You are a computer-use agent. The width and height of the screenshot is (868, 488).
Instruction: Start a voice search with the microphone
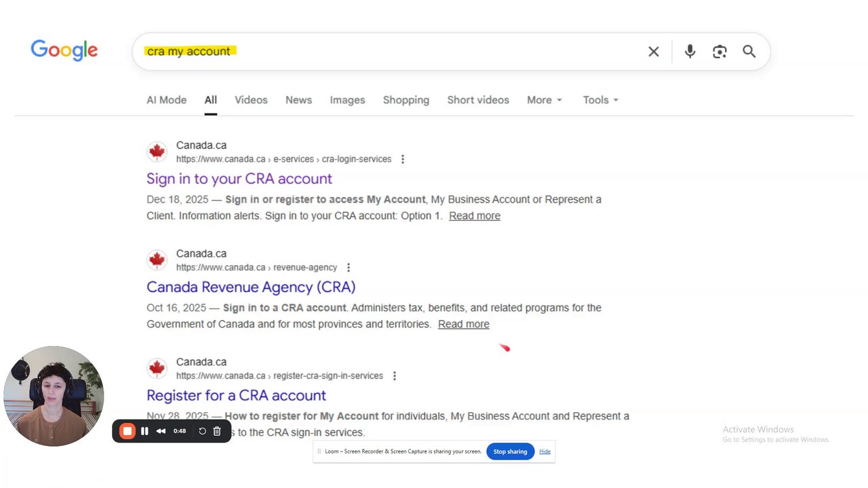[x=690, y=52]
